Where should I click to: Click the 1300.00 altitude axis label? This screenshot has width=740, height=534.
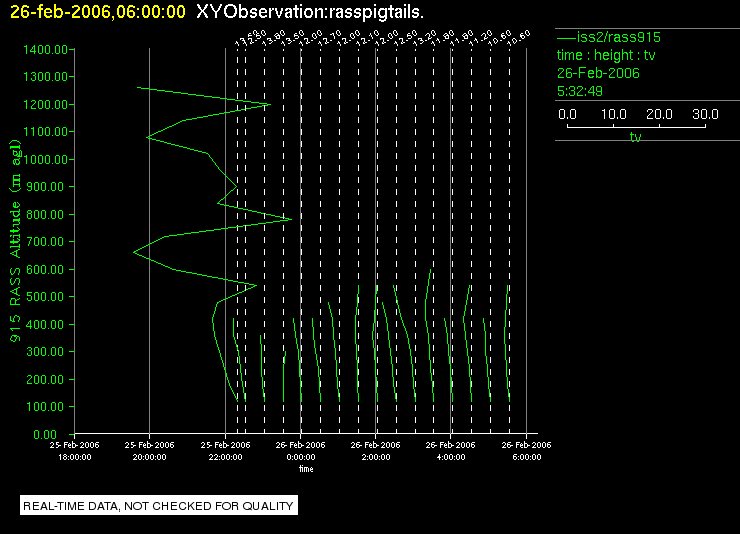point(45,76)
